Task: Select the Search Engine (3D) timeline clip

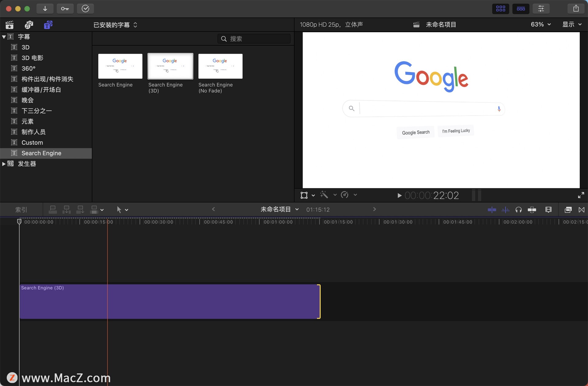Action: point(170,301)
